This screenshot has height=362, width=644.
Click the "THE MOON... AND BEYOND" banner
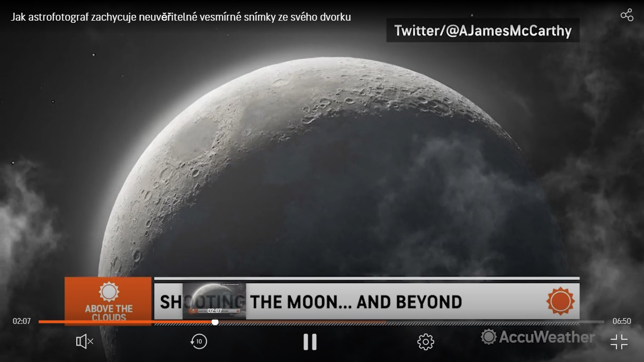tap(356, 302)
